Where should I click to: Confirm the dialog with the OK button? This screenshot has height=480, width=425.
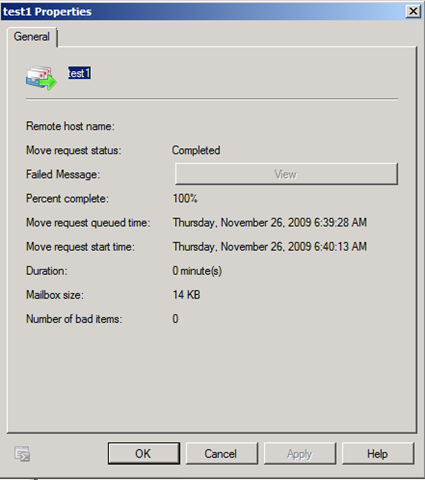click(144, 453)
